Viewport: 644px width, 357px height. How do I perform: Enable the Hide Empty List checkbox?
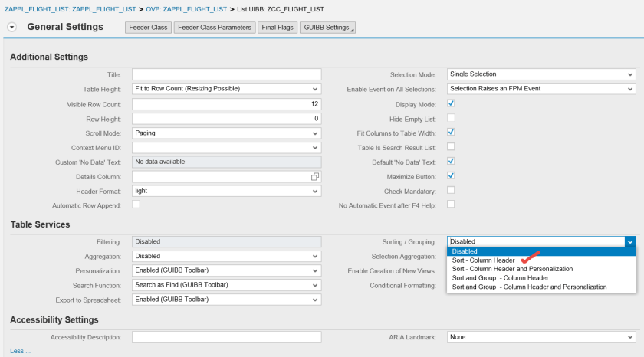click(451, 118)
